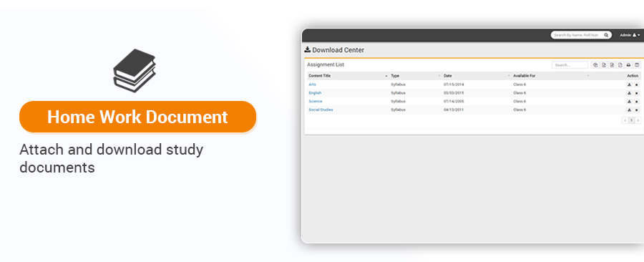Click the stacked books icon

coord(135,71)
